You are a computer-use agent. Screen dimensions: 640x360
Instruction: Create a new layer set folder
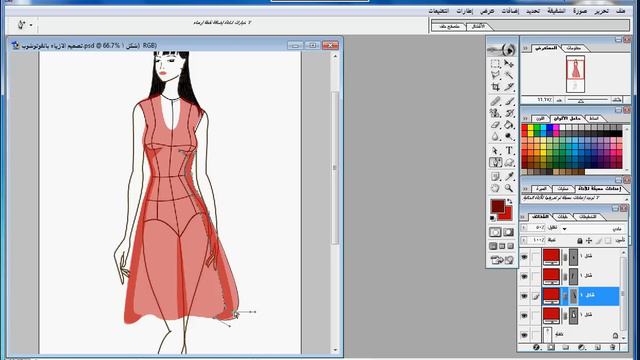click(x=566, y=347)
